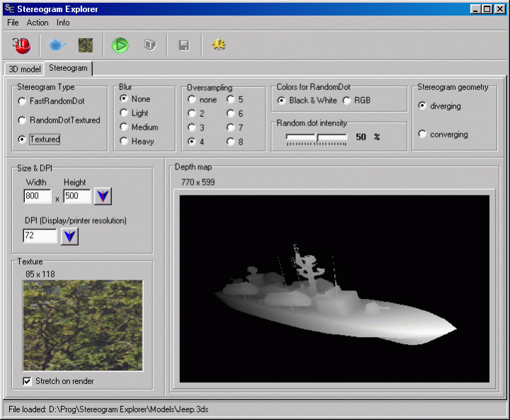Screen dimensions: 510x420
Task: Click the Random dot intensity slider
Action: [317, 137]
